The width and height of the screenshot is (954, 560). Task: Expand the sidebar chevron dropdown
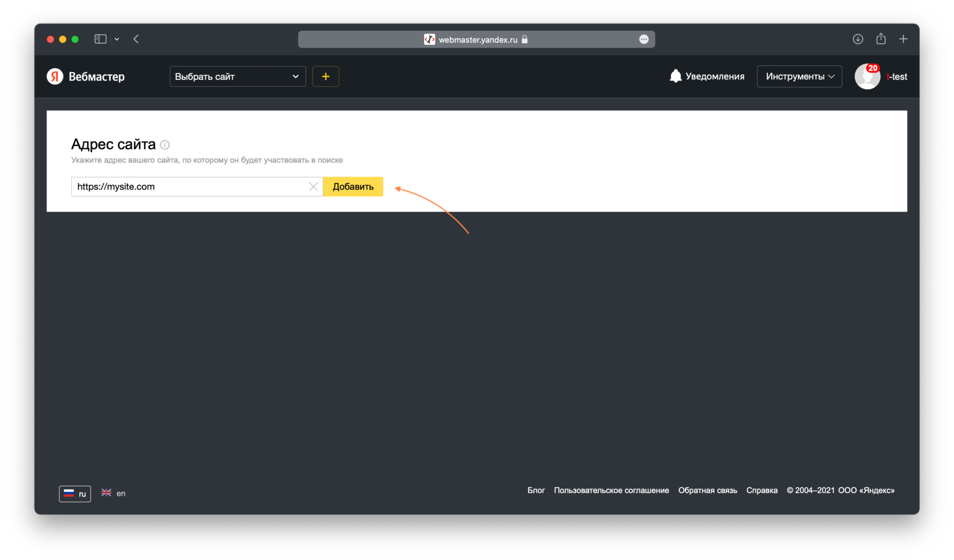pos(116,39)
